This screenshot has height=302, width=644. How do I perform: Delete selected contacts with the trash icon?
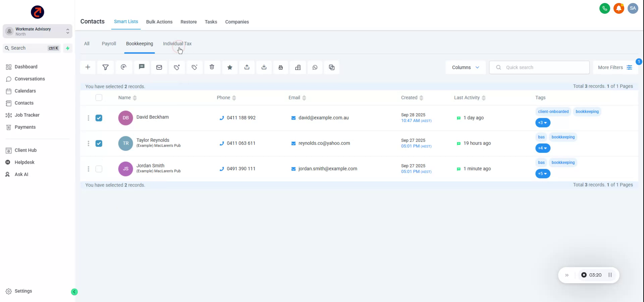pyautogui.click(x=212, y=67)
